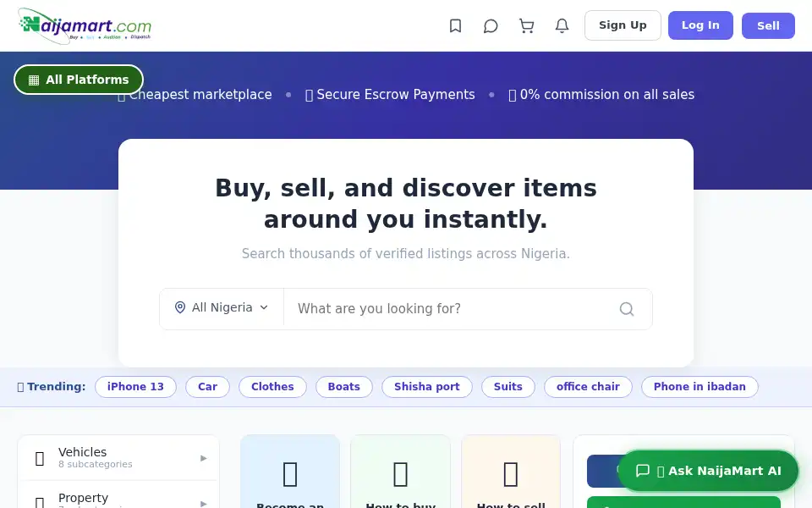Select the Shisha port trending tag
Image resolution: width=812 pixels, height=508 pixels.
point(426,387)
